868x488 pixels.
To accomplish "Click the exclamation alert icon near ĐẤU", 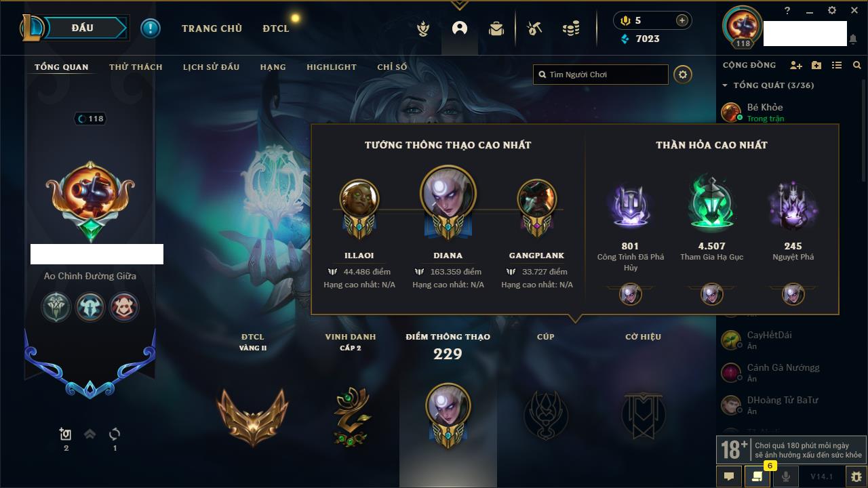I will [151, 28].
